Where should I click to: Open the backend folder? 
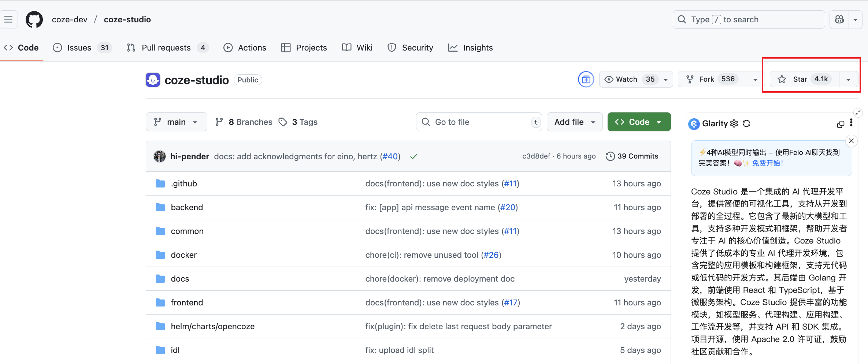pos(187,207)
